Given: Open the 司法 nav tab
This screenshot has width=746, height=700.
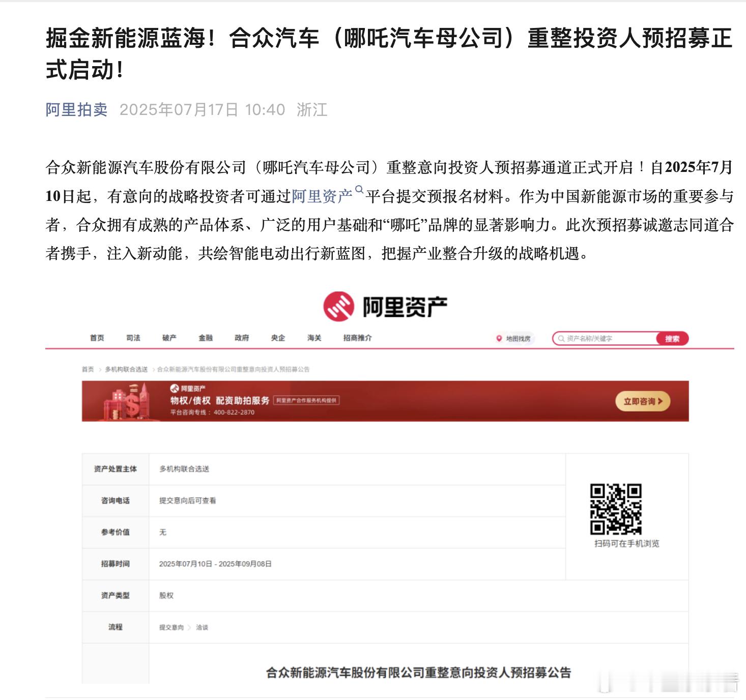Looking at the screenshot, I should (133, 338).
